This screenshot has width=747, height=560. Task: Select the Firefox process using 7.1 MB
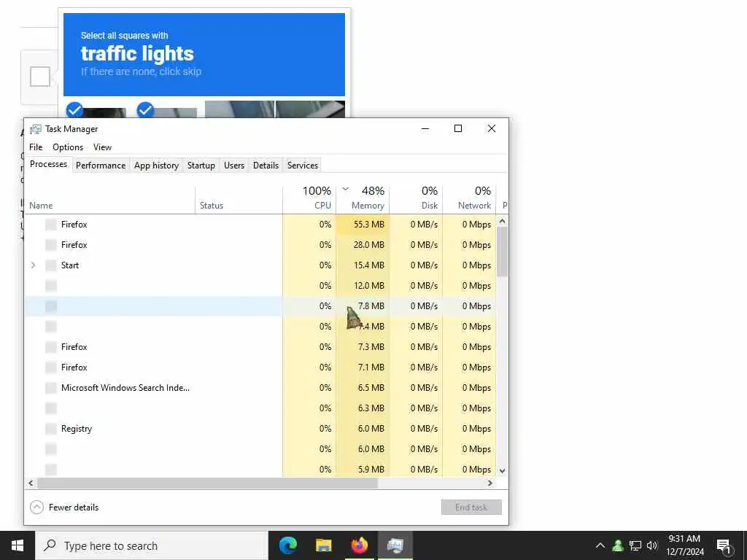[260, 367]
